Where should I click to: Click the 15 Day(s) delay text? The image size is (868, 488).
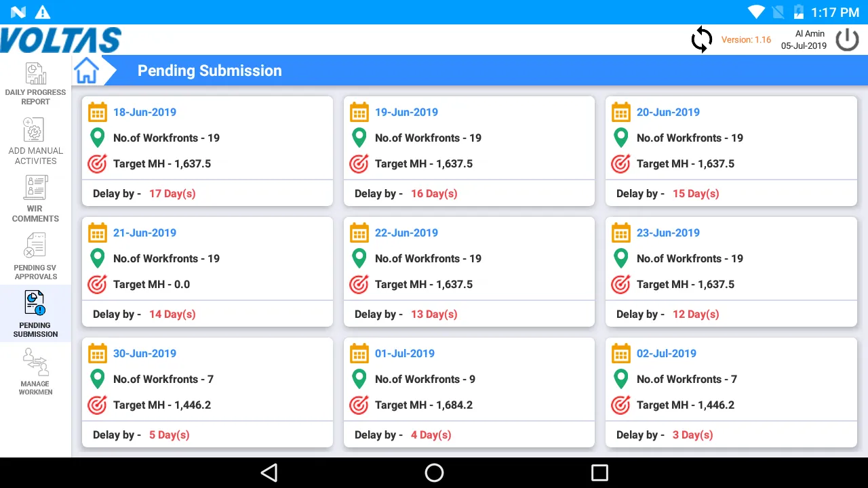pyautogui.click(x=696, y=194)
